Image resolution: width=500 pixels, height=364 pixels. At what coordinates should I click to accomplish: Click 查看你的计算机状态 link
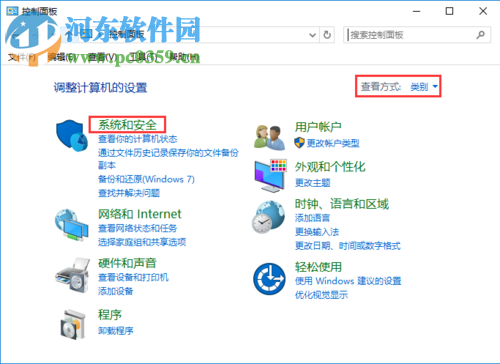[137, 139]
